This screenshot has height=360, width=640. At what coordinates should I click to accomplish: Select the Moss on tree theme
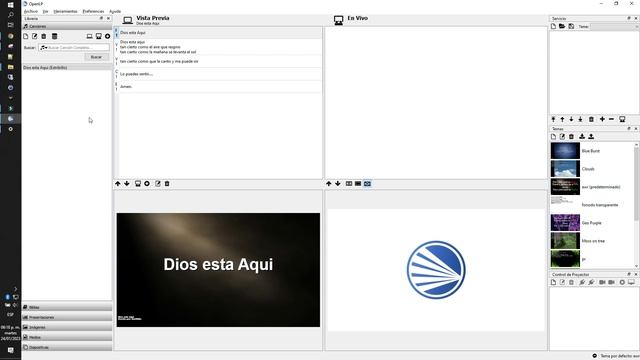coord(592,241)
